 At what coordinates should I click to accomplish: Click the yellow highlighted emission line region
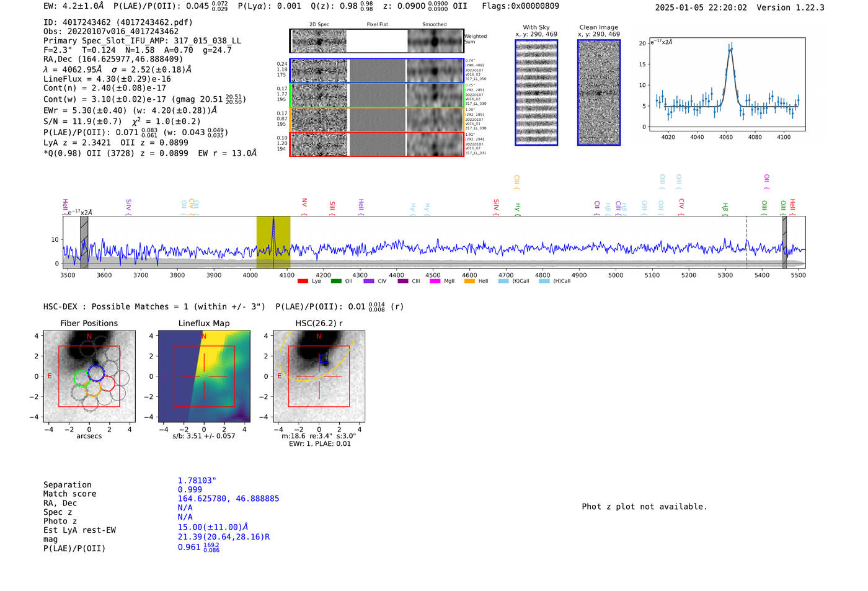click(273, 242)
